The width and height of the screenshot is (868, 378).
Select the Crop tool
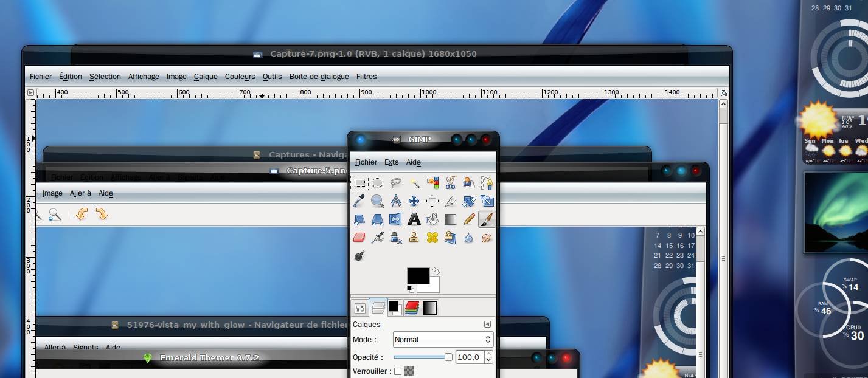(451, 201)
